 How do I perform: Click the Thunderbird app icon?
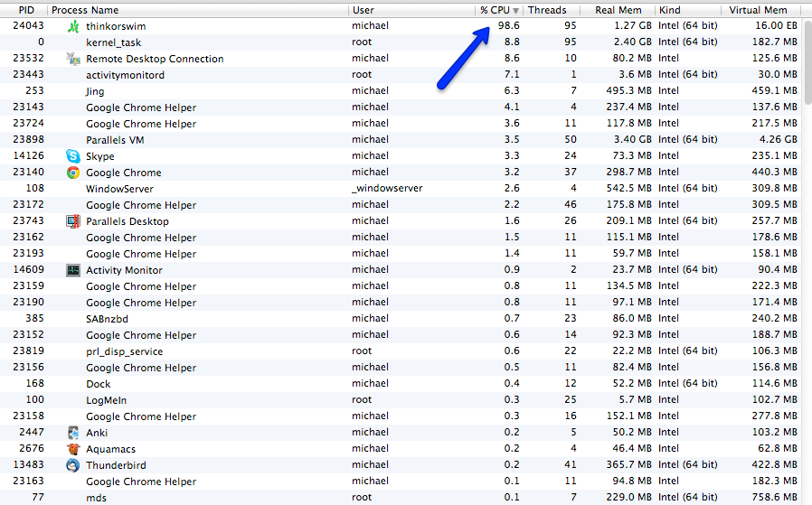pos(73,465)
